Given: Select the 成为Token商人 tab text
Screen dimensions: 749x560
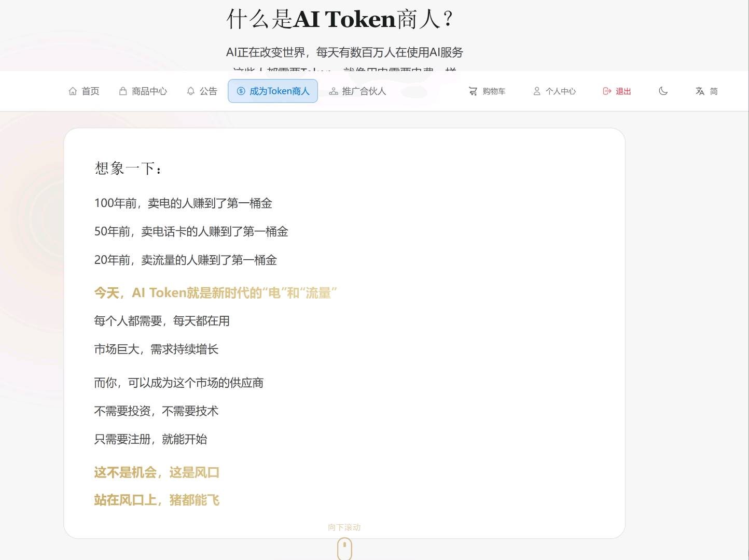Looking at the screenshot, I should click(x=280, y=91).
